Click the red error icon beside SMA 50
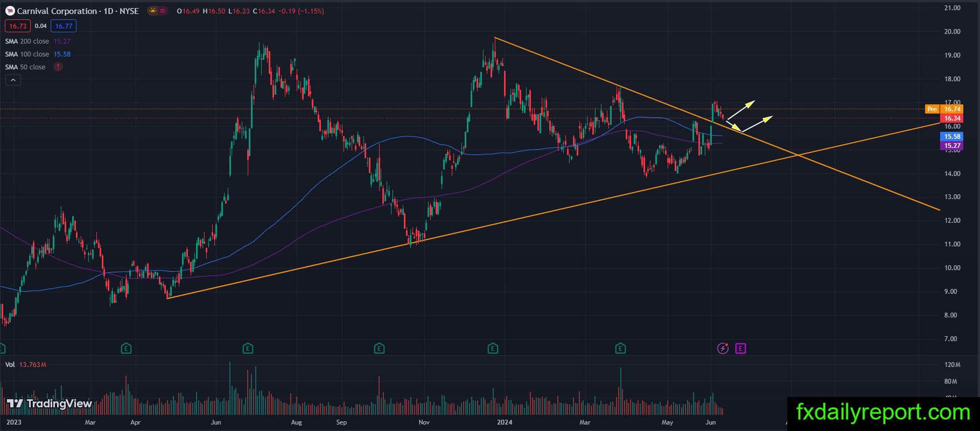The image size is (980, 431). 58,67
